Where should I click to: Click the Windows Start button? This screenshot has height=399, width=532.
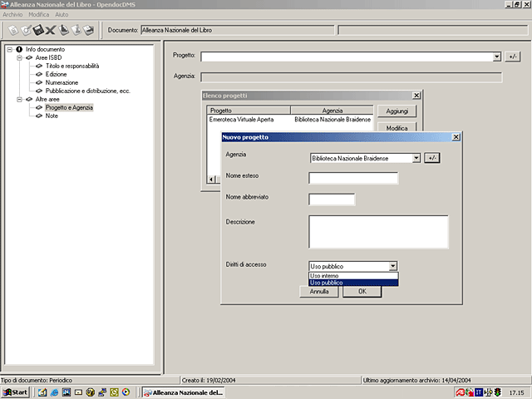(15, 392)
